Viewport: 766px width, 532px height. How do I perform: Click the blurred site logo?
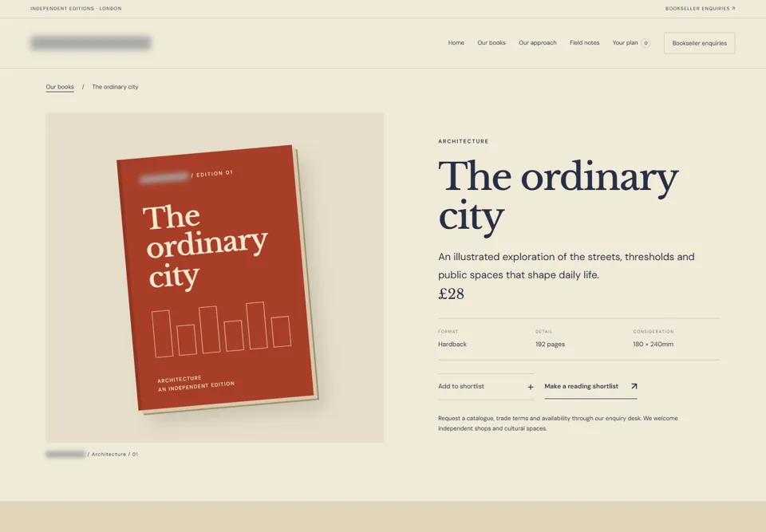[91, 43]
